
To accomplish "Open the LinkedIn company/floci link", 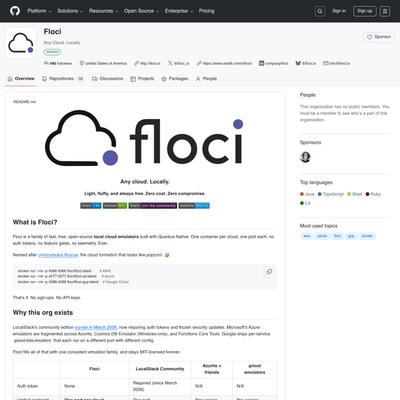I will pyautogui.click(x=273, y=63).
